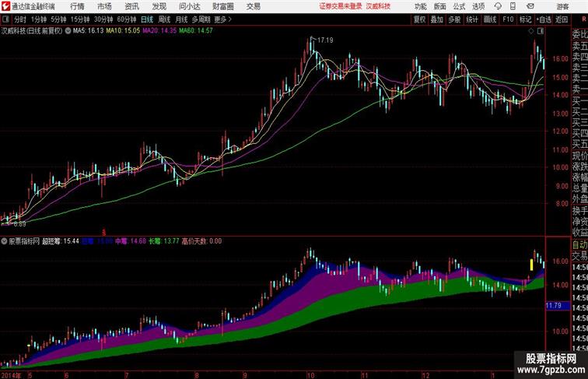Click the yellow bar marker in sub-chart
This screenshot has width=588, height=379.
click(531, 265)
